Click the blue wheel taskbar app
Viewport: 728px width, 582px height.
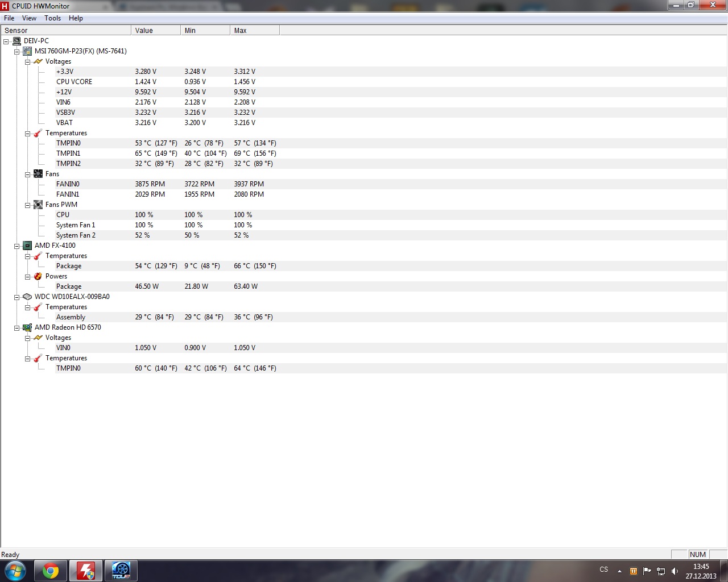tap(121, 571)
